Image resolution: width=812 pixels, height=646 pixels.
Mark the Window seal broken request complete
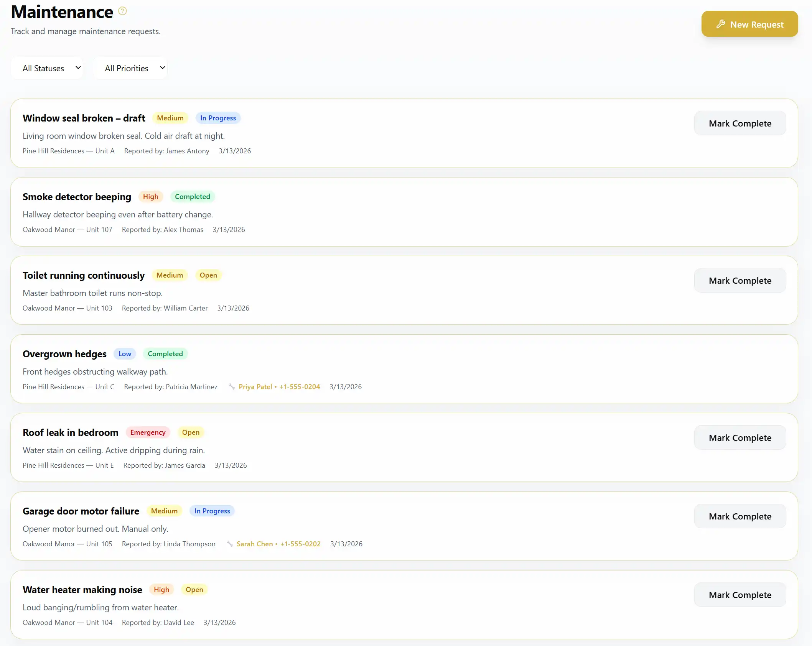tap(740, 123)
